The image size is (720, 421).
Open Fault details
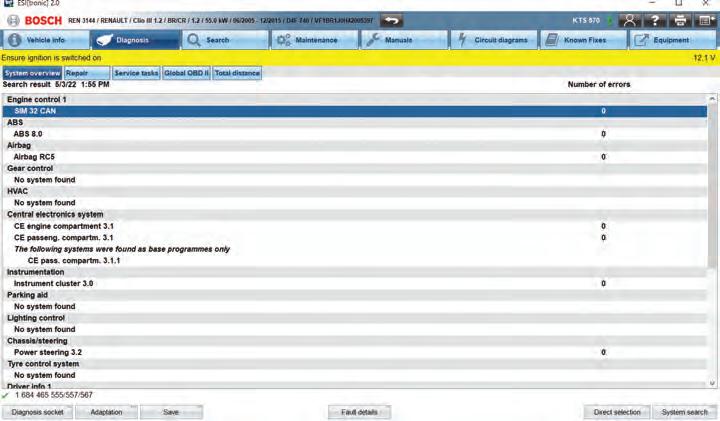click(360, 412)
